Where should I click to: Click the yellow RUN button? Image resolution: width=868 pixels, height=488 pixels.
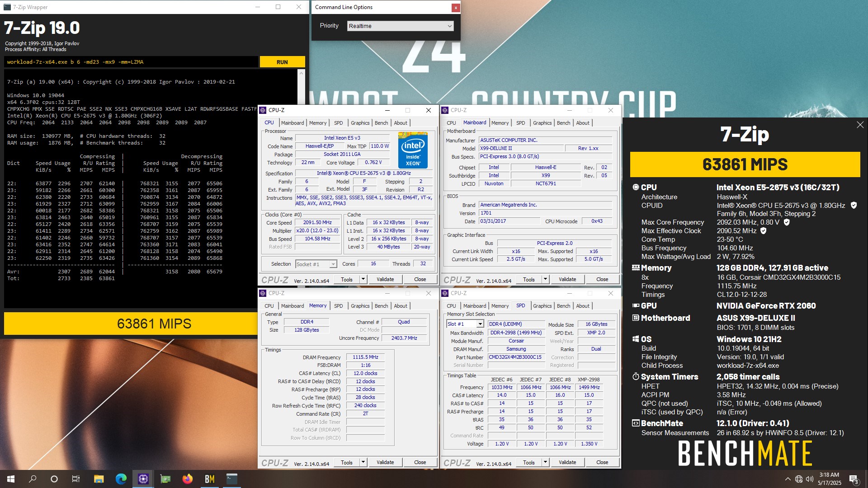tap(282, 62)
